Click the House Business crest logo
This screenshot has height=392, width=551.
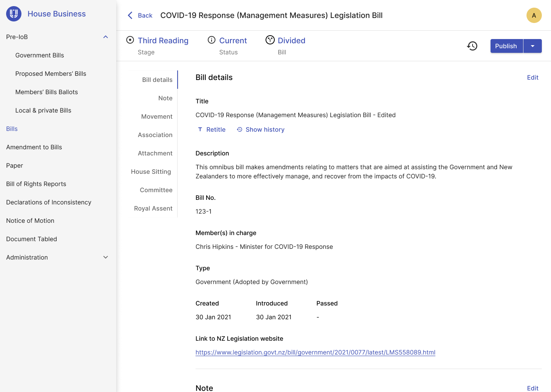click(x=14, y=14)
